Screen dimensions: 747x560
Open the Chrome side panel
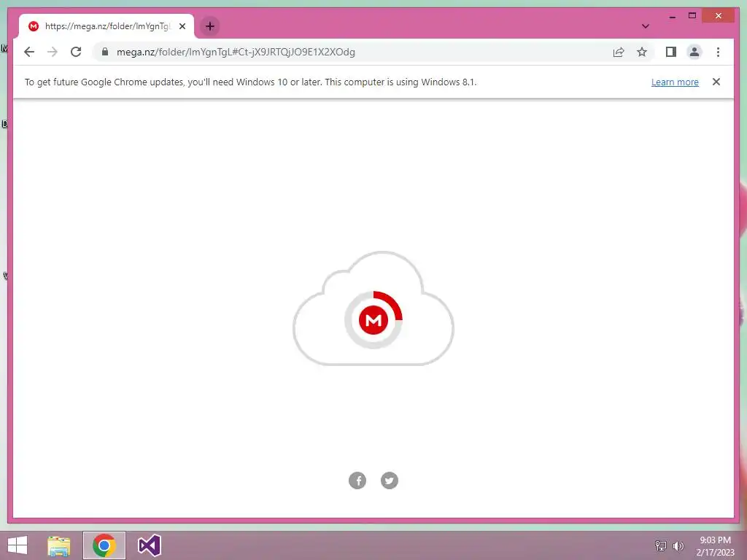click(x=671, y=52)
